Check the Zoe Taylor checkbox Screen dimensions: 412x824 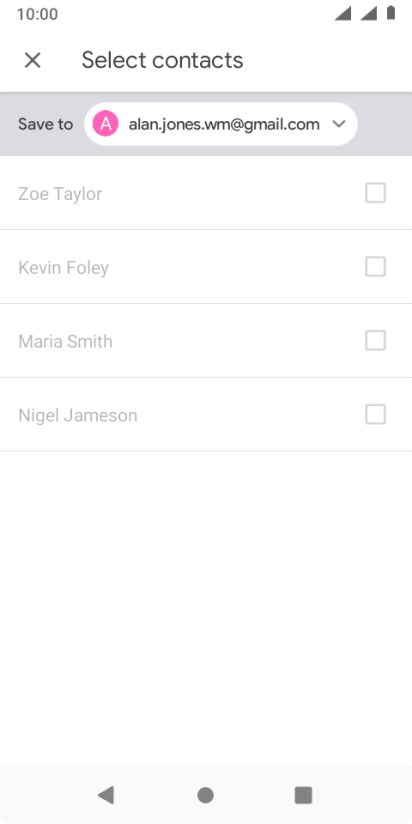coord(375,193)
